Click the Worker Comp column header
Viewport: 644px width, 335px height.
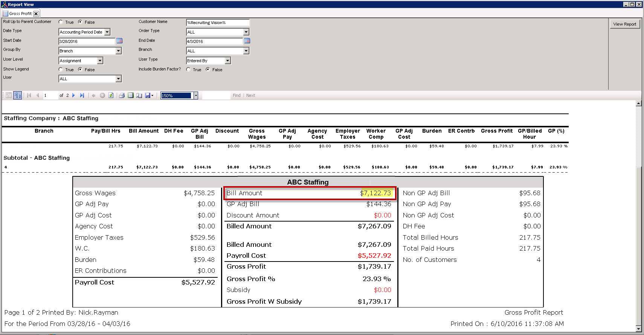coord(376,134)
